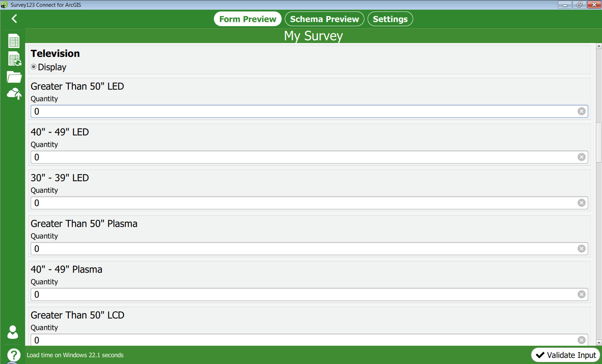Select the Display radio button
Image resolution: width=602 pixels, height=364 pixels.
point(34,67)
